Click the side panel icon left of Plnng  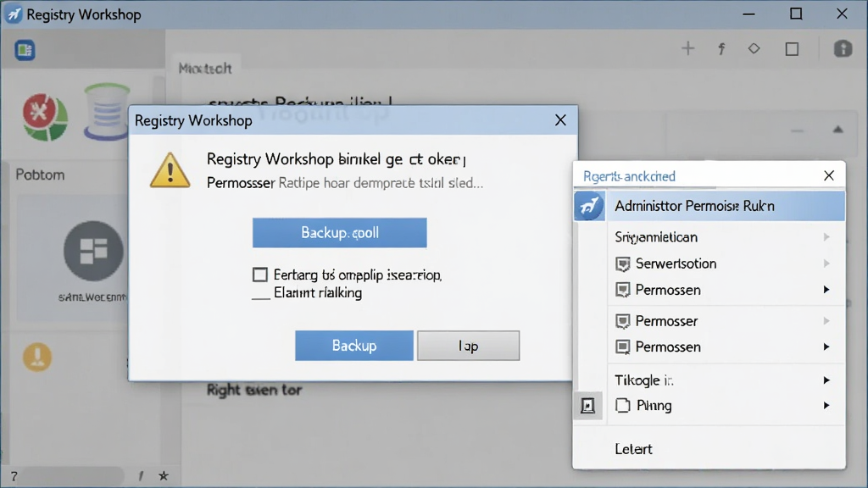(x=588, y=406)
